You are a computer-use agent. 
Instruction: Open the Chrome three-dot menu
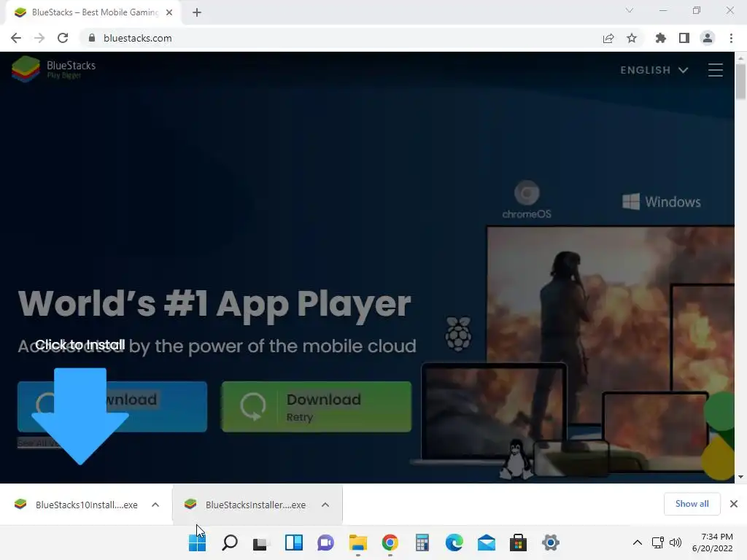coord(731,38)
